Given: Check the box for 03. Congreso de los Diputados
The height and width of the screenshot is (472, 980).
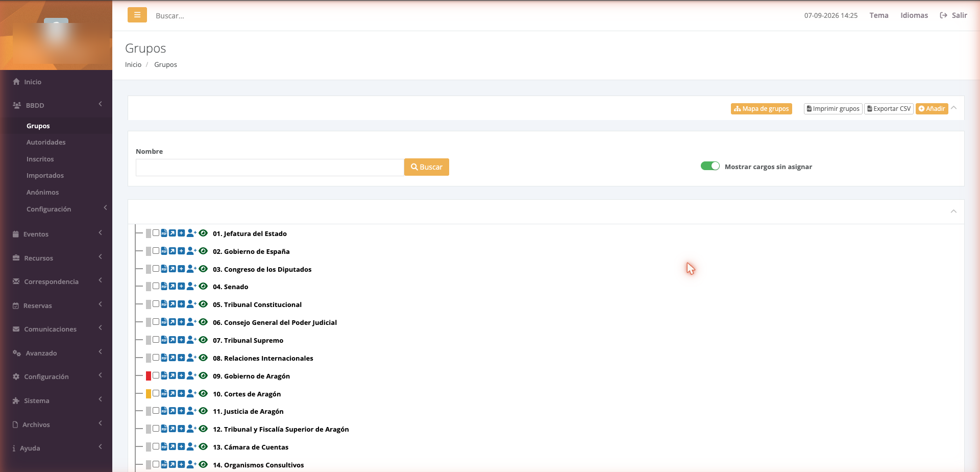Looking at the screenshot, I should pyautogui.click(x=156, y=269).
